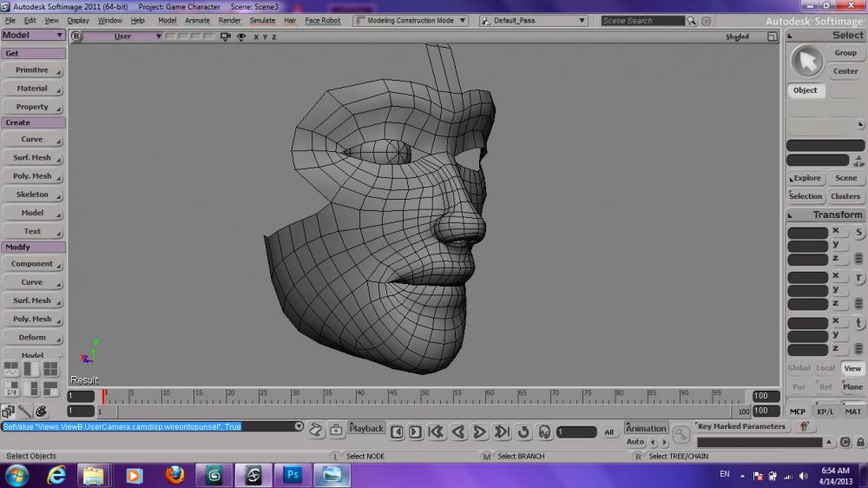Open the Model module dropdown
Screen dimensions: 868x488
coord(33,35)
